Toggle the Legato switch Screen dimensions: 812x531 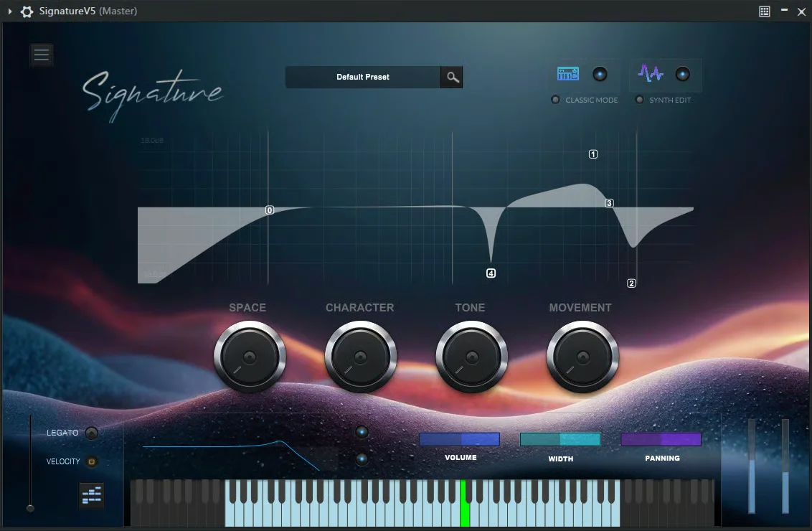[x=91, y=433]
